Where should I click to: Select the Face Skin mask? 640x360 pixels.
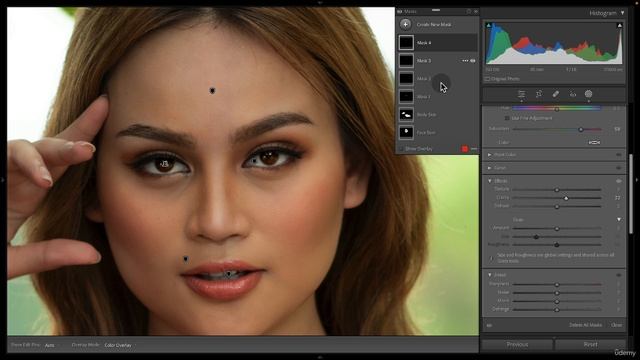(437, 132)
